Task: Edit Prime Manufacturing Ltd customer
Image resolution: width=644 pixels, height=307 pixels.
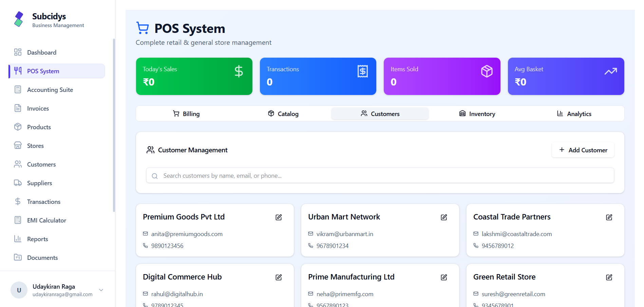Action: tap(444, 277)
